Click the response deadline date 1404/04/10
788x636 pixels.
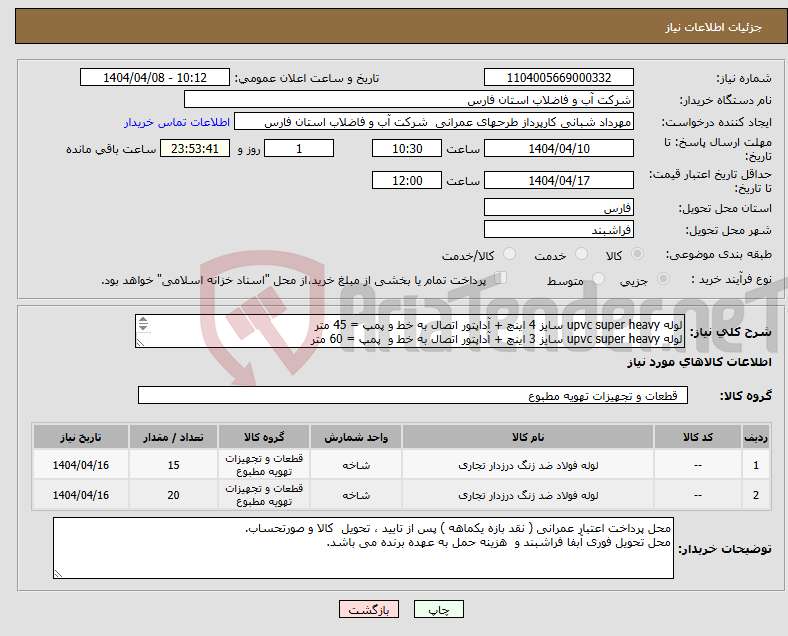pos(558,148)
